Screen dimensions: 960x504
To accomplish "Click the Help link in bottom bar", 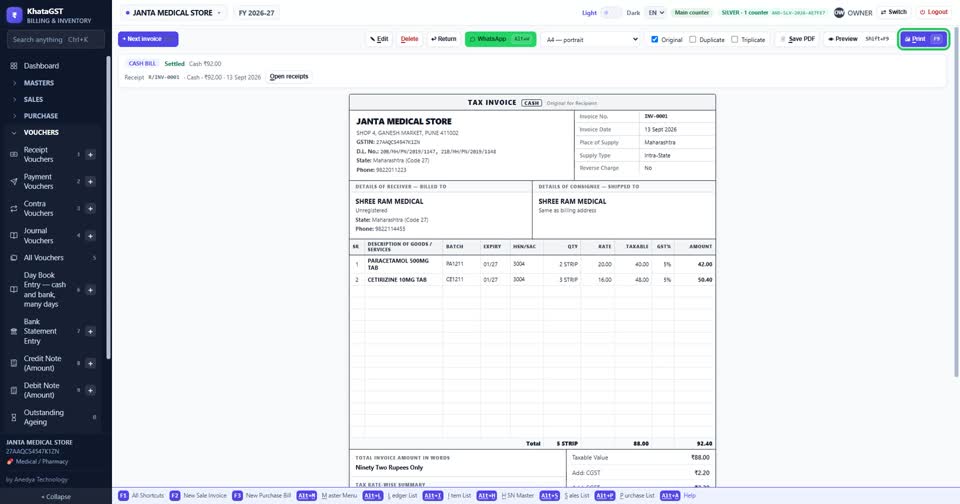I will point(689,495).
